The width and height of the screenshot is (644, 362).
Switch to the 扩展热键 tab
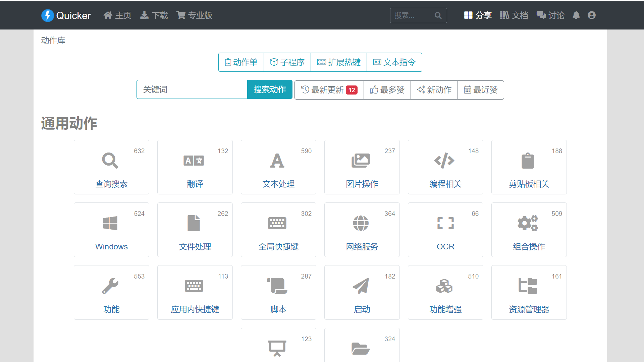pyautogui.click(x=339, y=62)
